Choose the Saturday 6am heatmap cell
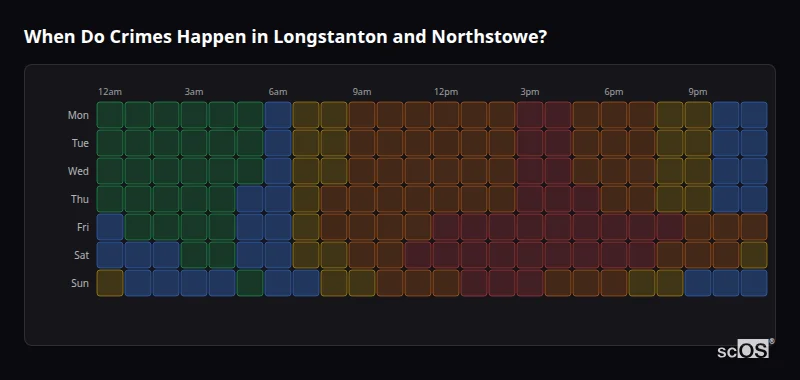This screenshot has width=800, height=380. coord(278,255)
